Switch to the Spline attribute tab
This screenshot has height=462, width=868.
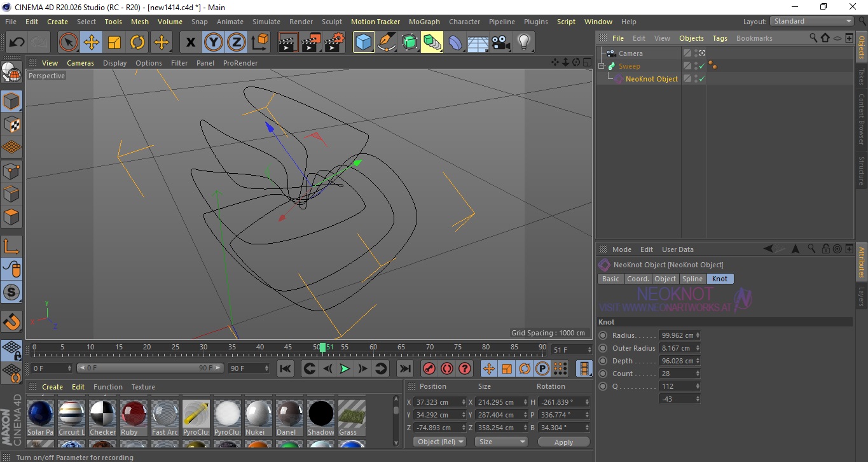click(x=692, y=279)
